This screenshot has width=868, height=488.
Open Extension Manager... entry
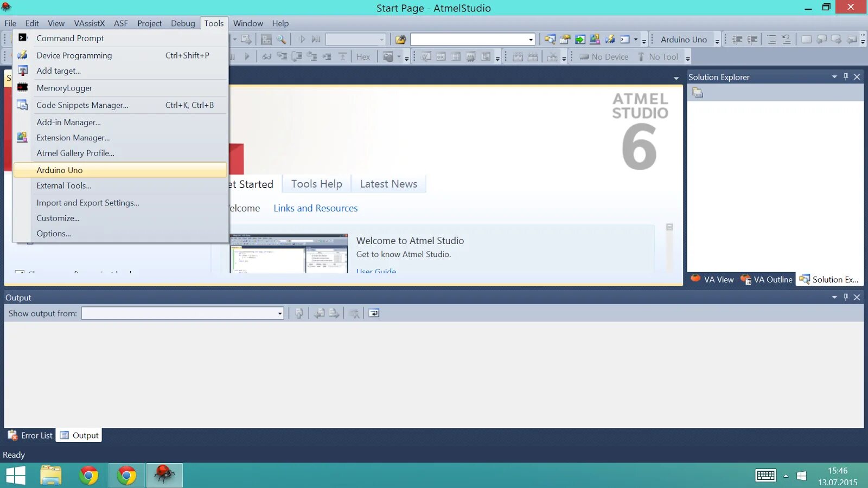pos(120,138)
